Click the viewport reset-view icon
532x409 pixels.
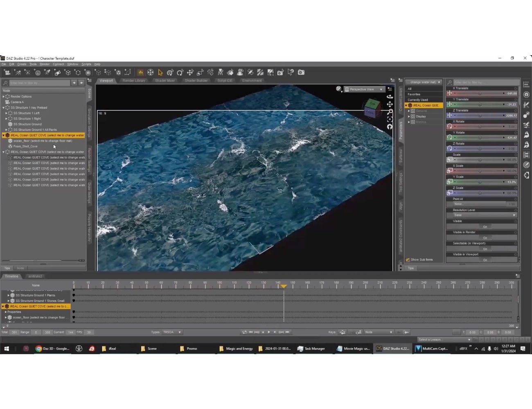[x=390, y=127]
